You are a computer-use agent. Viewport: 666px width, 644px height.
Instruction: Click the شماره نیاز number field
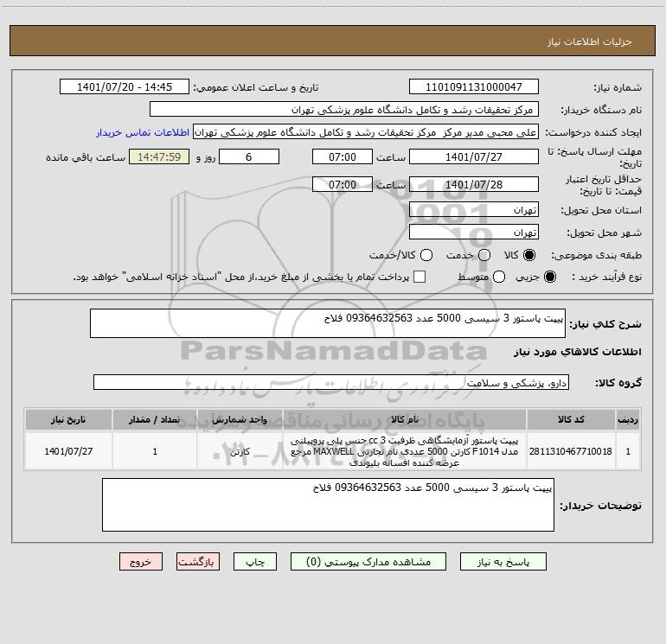pos(474,87)
